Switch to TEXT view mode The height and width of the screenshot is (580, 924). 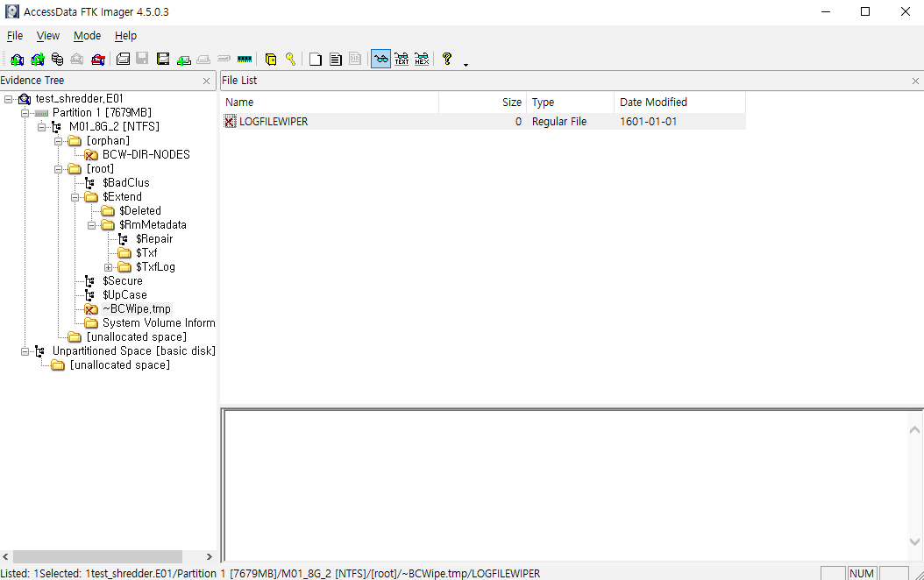(x=402, y=59)
